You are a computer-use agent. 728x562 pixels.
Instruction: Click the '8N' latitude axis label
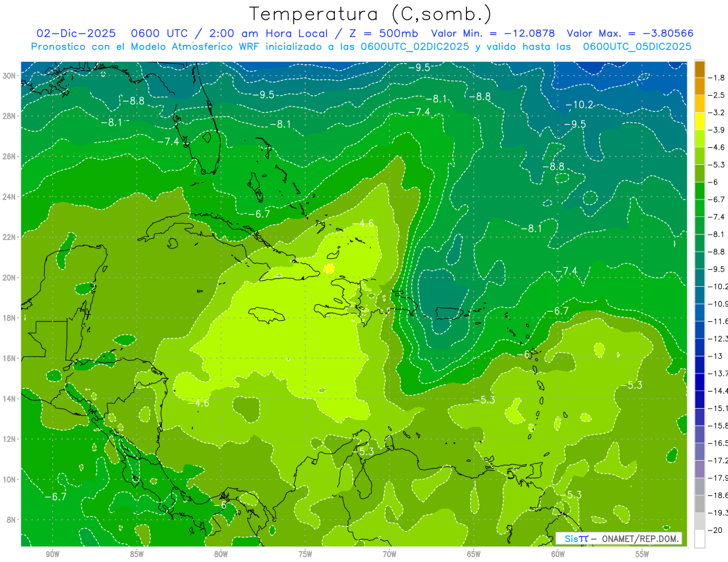pos(12,520)
